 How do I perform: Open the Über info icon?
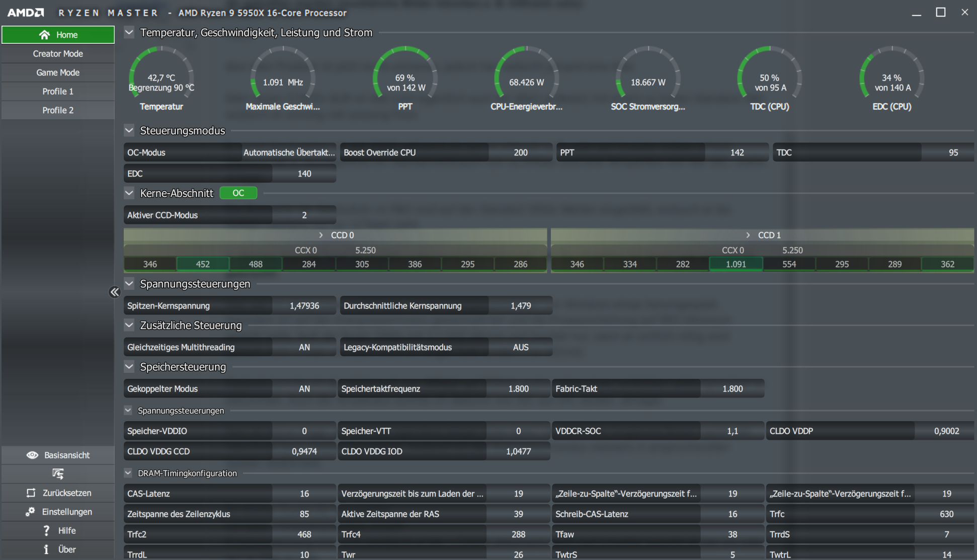tap(46, 549)
